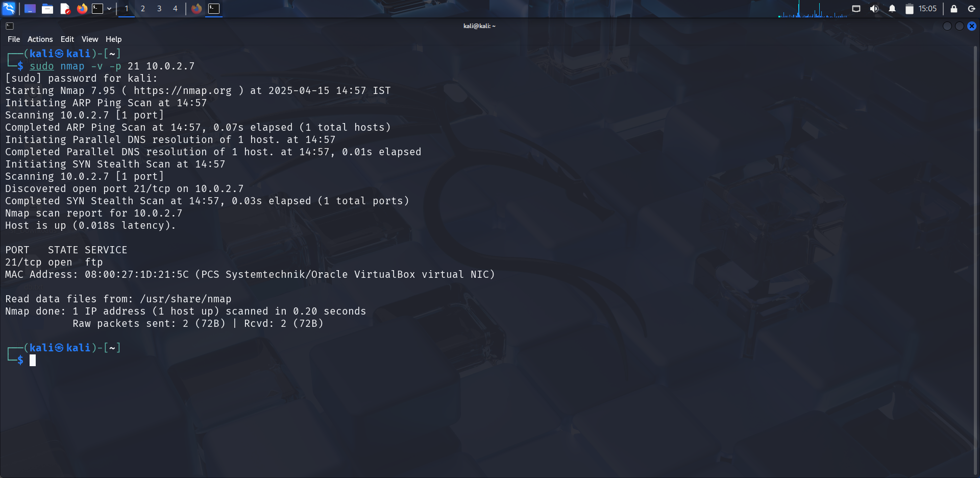Click the '21/tcp open ftp' result line
This screenshot has width=980, height=478.
coord(54,262)
